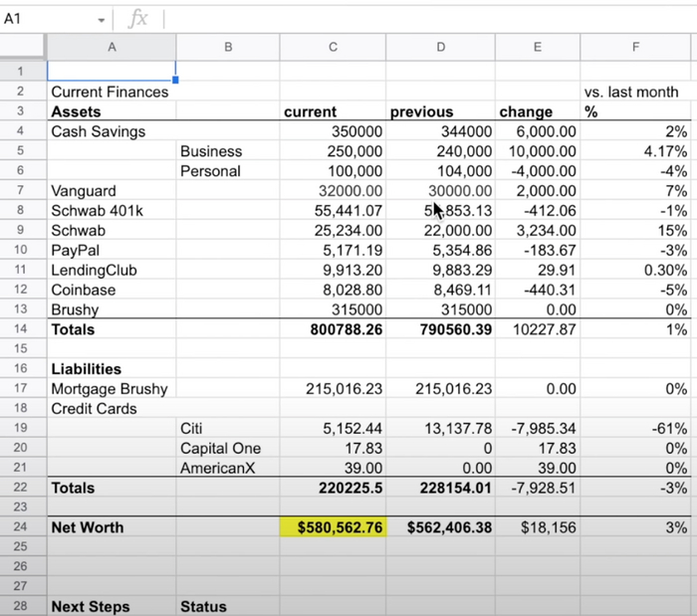Click the blue fill handle on cell A1
This screenshot has width=697, height=616.
click(175, 80)
